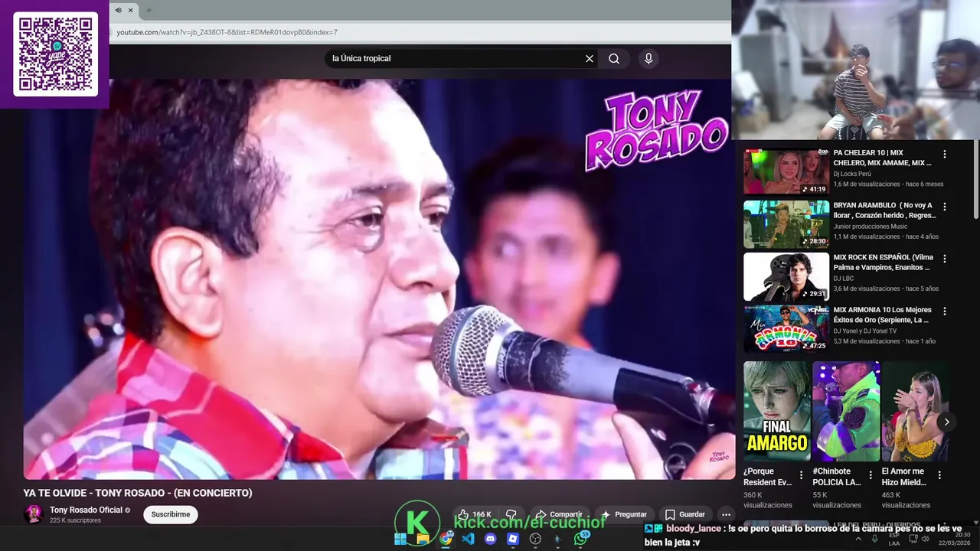Click 'PA CHELEAR 10 | MIX' video title
980x551 pixels.
click(882, 158)
